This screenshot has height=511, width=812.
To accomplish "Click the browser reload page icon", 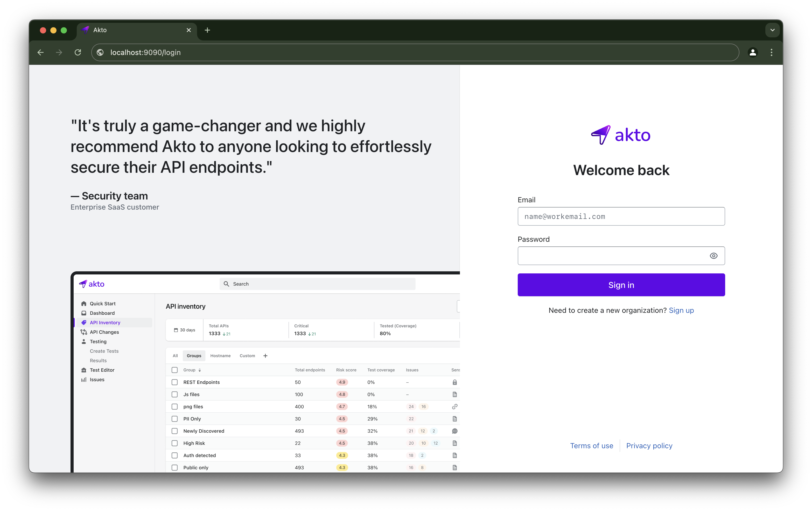I will pyautogui.click(x=78, y=52).
